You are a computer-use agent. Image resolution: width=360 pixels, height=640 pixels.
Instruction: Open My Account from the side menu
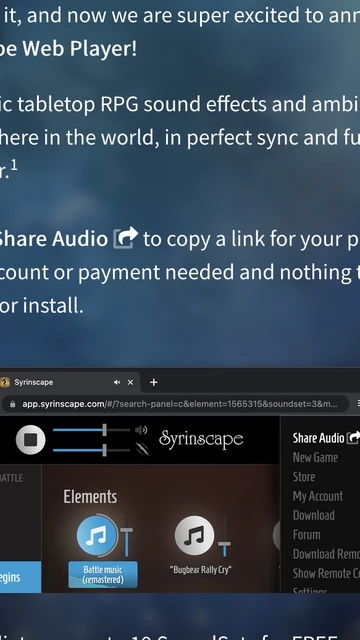coord(318,496)
